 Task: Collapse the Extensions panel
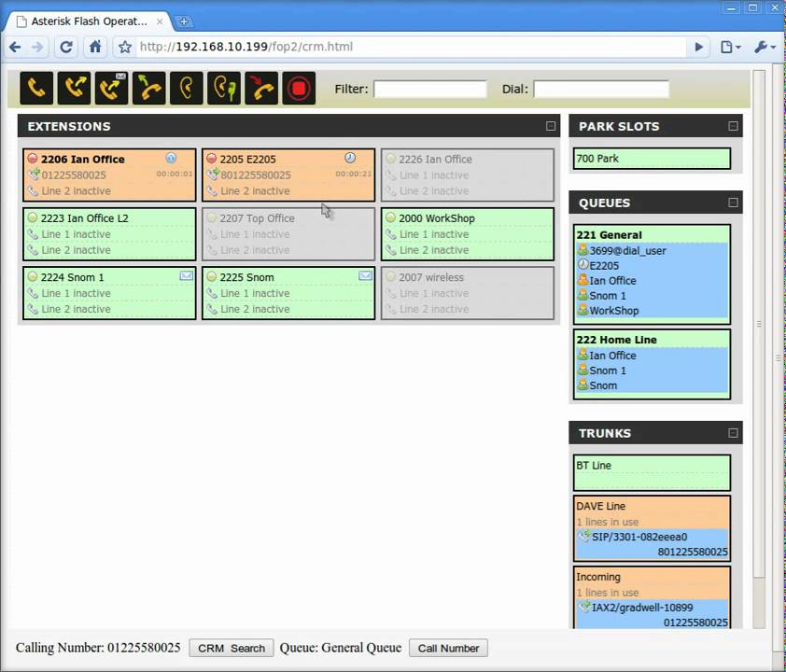pos(551,126)
